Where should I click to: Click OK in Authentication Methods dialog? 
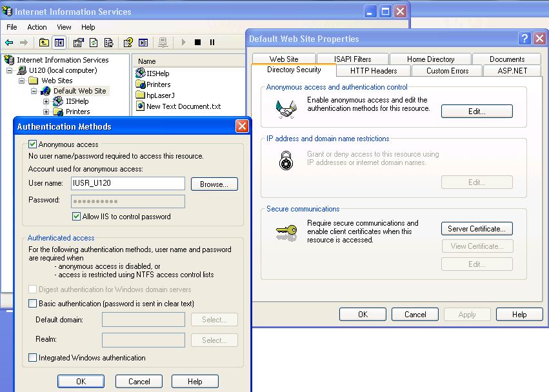(81, 381)
